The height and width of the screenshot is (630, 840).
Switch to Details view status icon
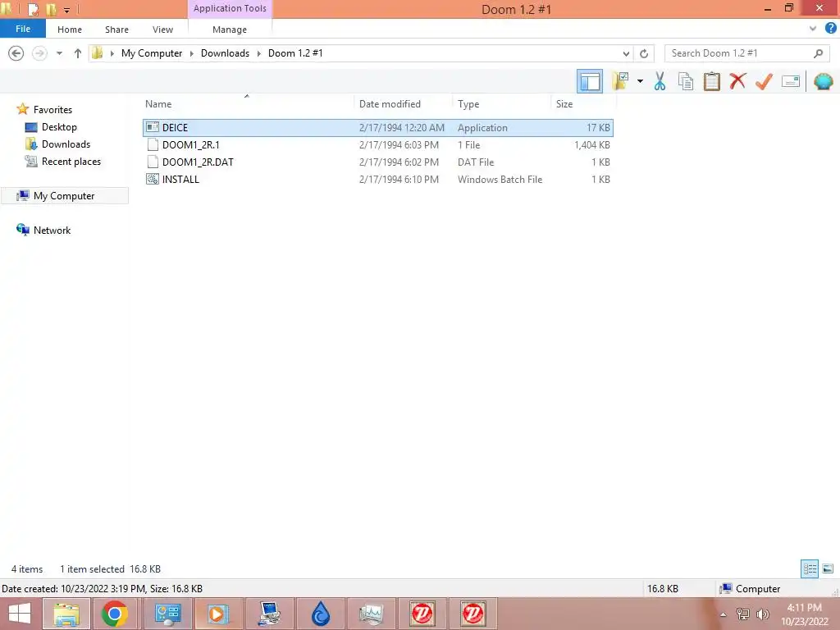(x=810, y=569)
